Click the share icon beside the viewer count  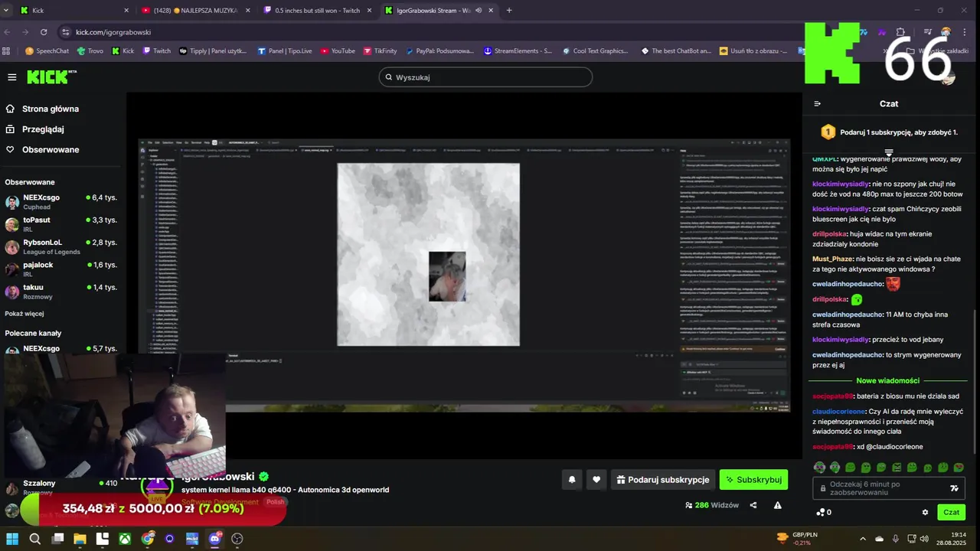(753, 505)
